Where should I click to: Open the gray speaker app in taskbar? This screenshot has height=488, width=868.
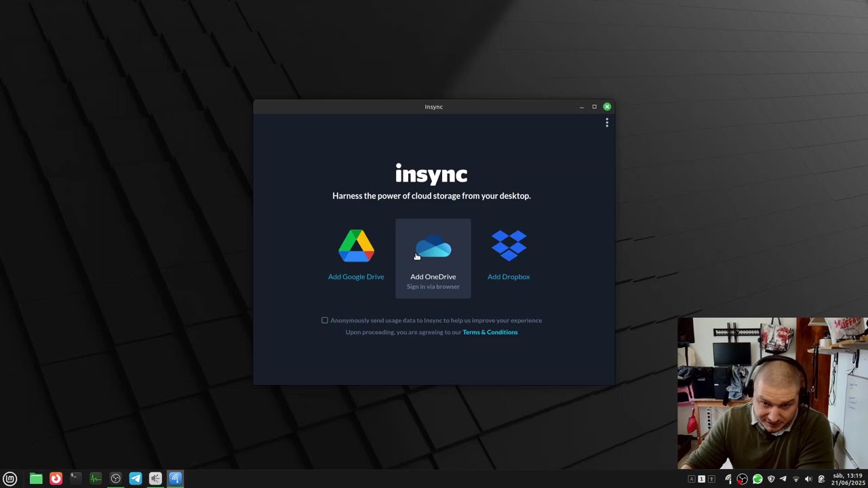coord(155,479)
